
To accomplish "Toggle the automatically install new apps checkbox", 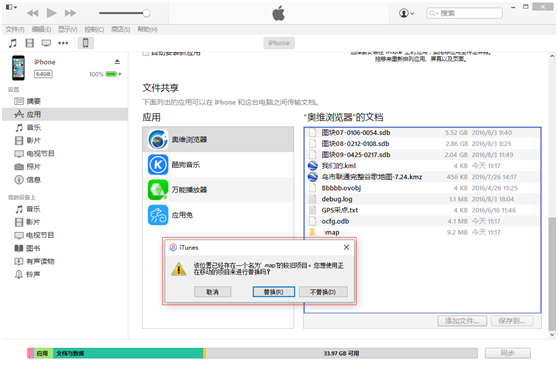I will pyautogui.click(x=145, y=53).
